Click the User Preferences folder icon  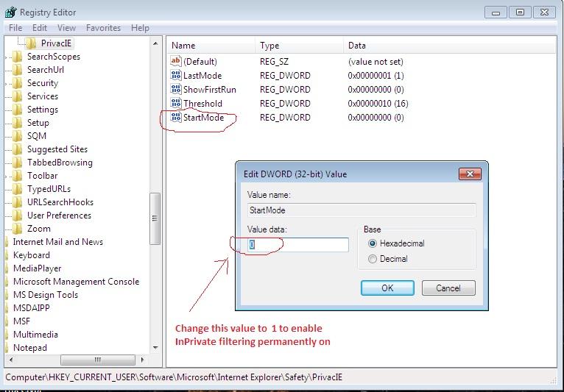pos(17,215)
